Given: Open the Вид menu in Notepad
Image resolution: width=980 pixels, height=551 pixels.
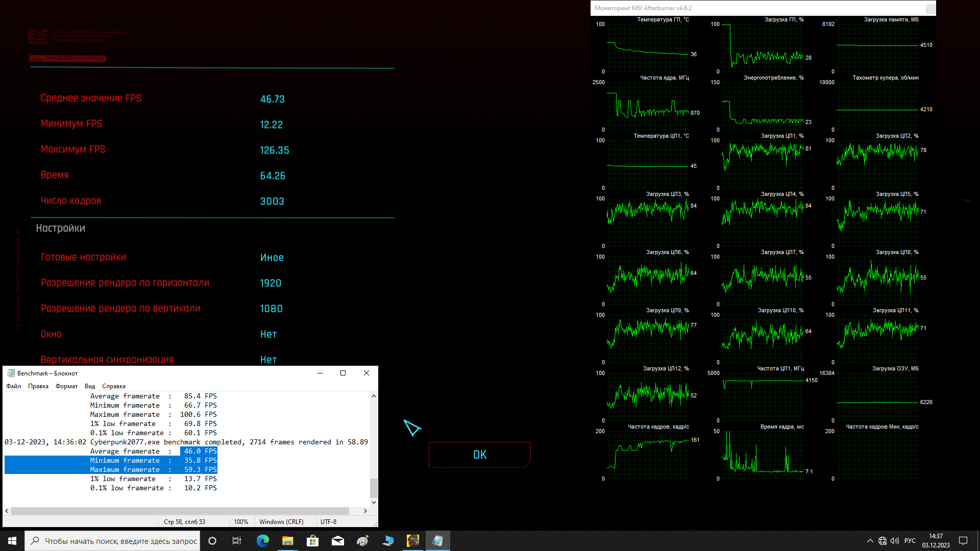Looking at the screenshot, I should pyautogui.click(x=90, y=386).
